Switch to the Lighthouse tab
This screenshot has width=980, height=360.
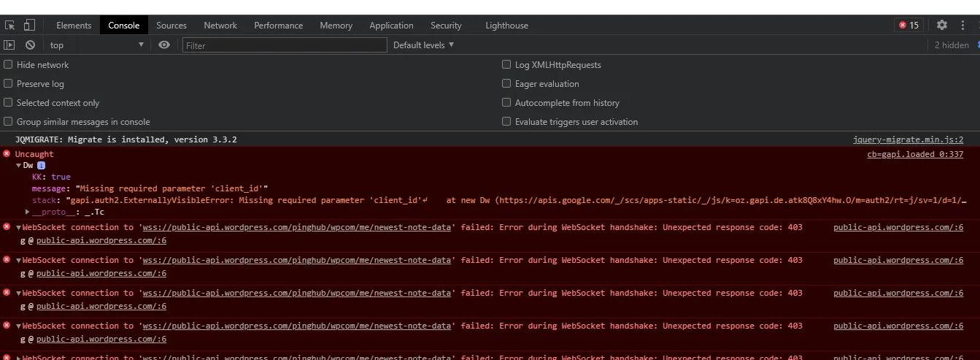(506, 25)
